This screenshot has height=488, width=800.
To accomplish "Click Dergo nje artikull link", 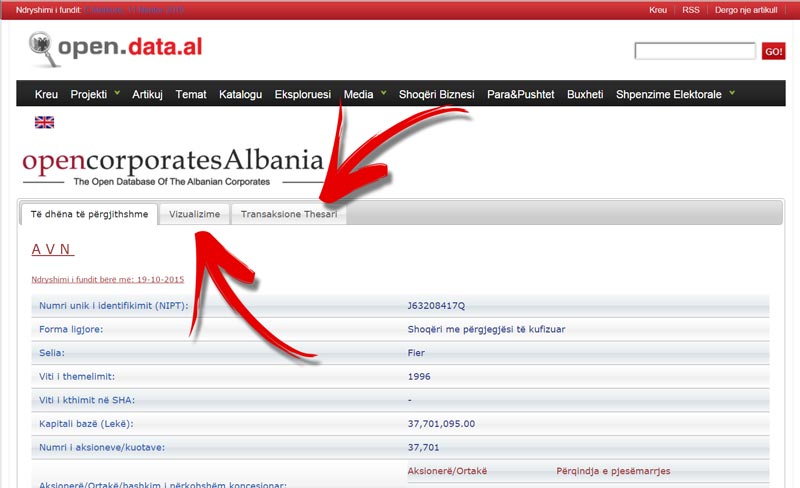I will click(x=746, y=10).
